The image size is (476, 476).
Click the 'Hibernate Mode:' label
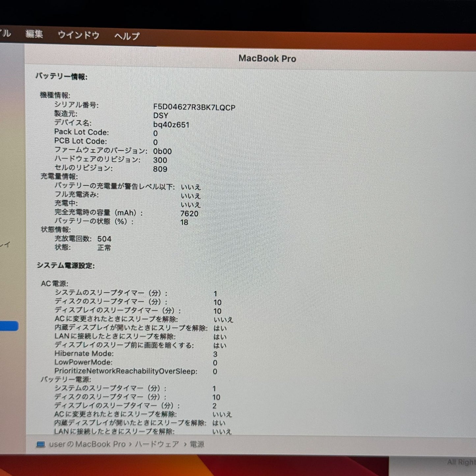click(84, 353)
